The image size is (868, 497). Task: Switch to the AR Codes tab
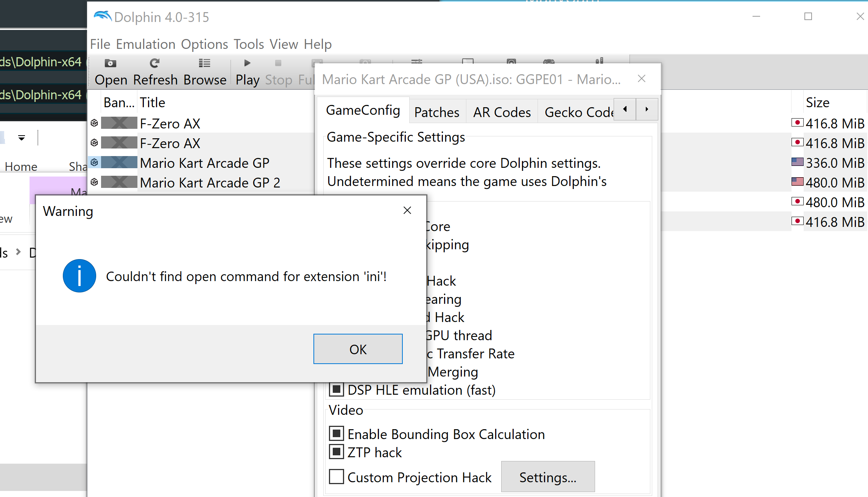click(502, 112)
